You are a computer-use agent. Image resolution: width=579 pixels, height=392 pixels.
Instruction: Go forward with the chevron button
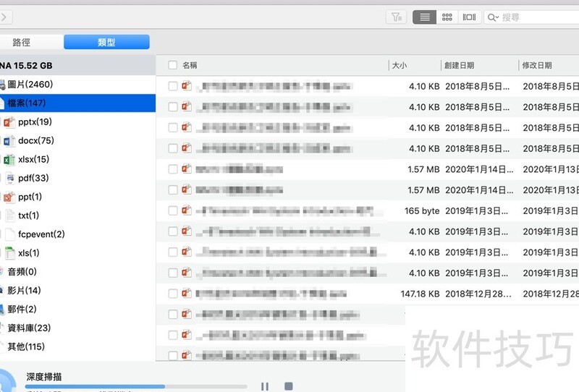[4, 17]
